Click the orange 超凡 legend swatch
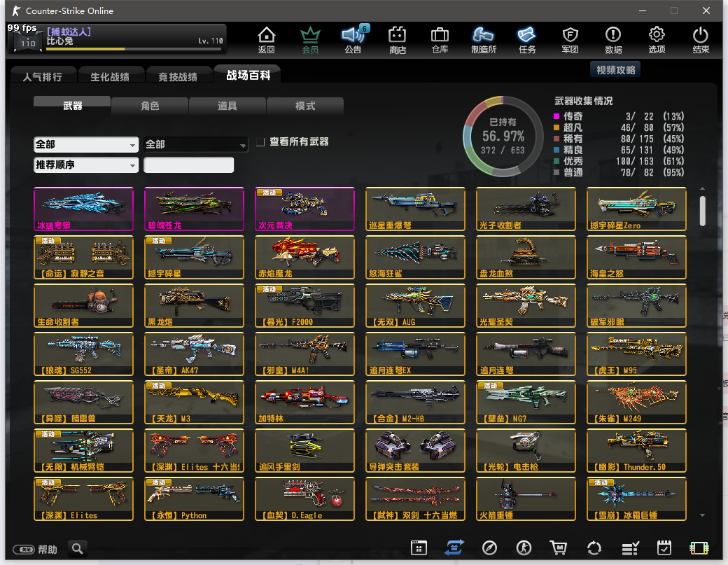The width and height of the screenshot is (728, 565). coord(556,127)
